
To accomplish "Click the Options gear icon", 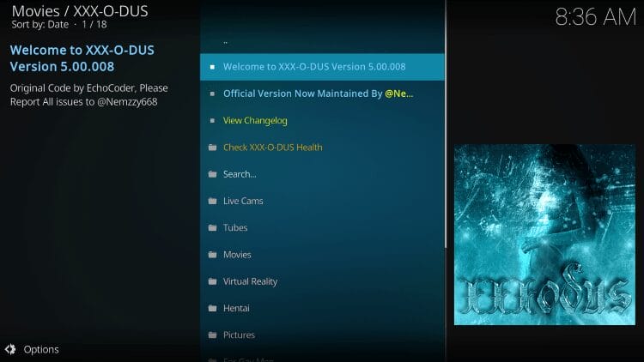I will pos(10,349).
